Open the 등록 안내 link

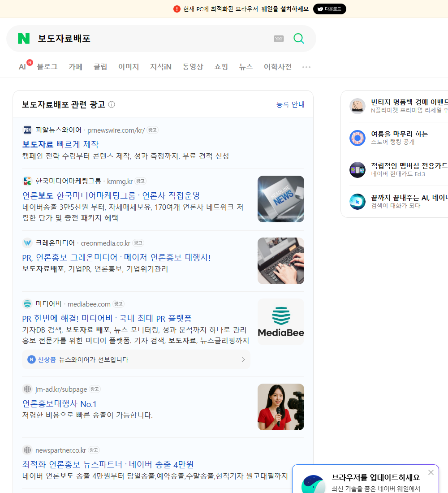(290, 104)
